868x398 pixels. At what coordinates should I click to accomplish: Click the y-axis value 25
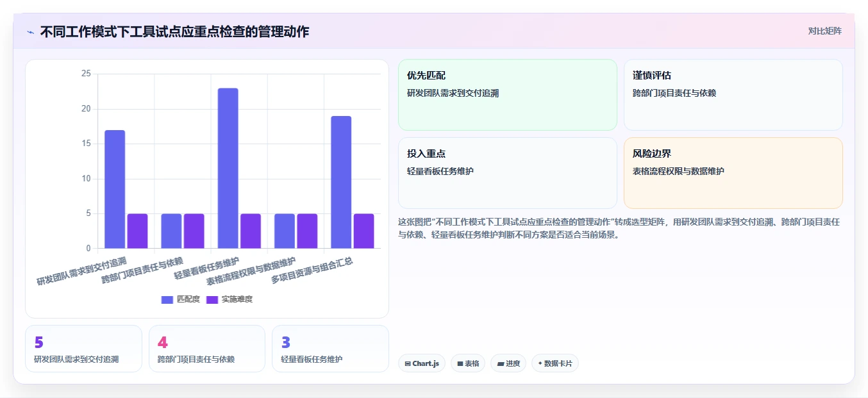87,74
